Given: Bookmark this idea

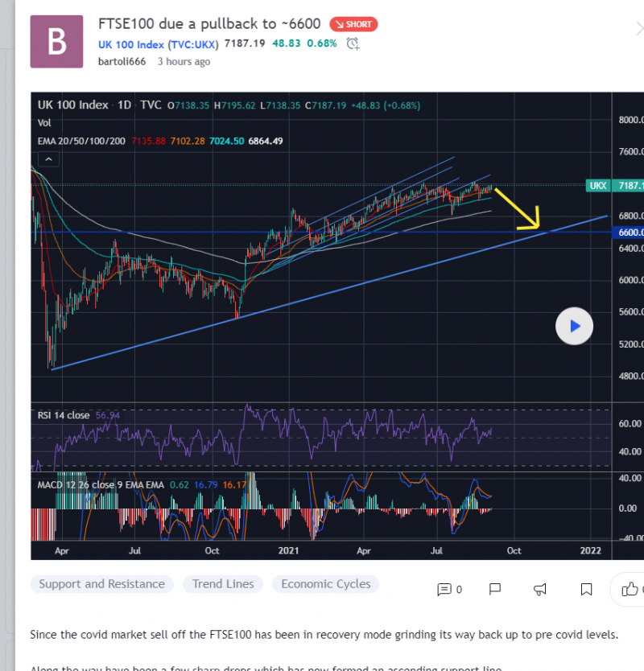Looking at the screenshot, I should click(587, 589).
